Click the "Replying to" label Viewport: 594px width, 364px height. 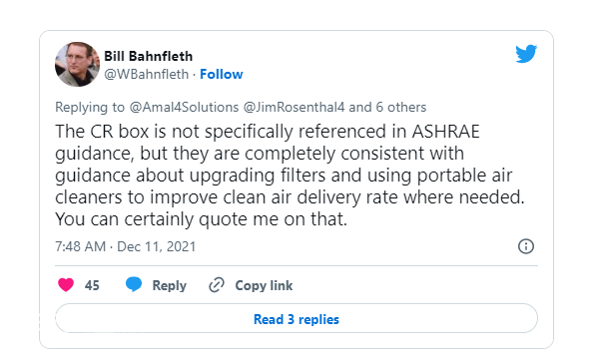90,108
